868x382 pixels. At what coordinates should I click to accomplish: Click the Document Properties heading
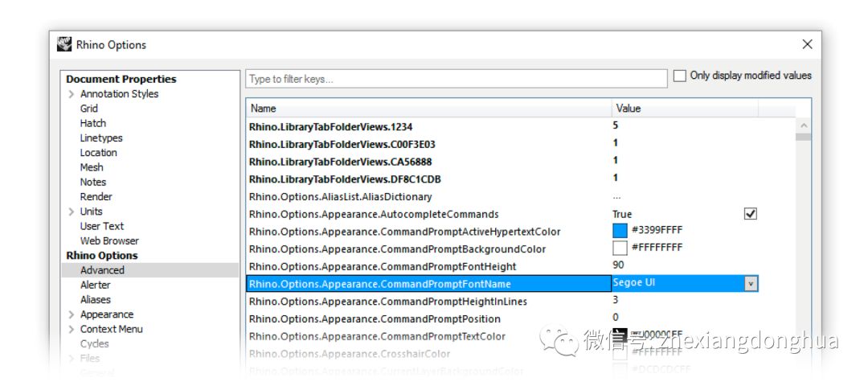coord(121,79)
